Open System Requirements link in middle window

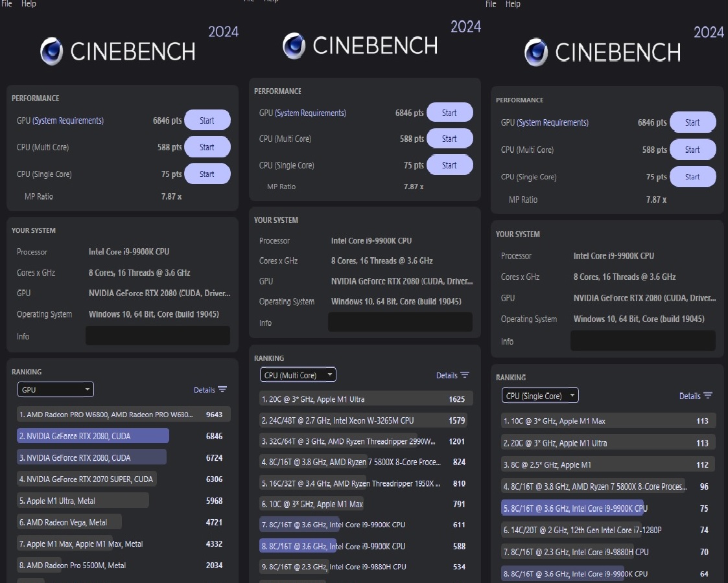point(311,113)
